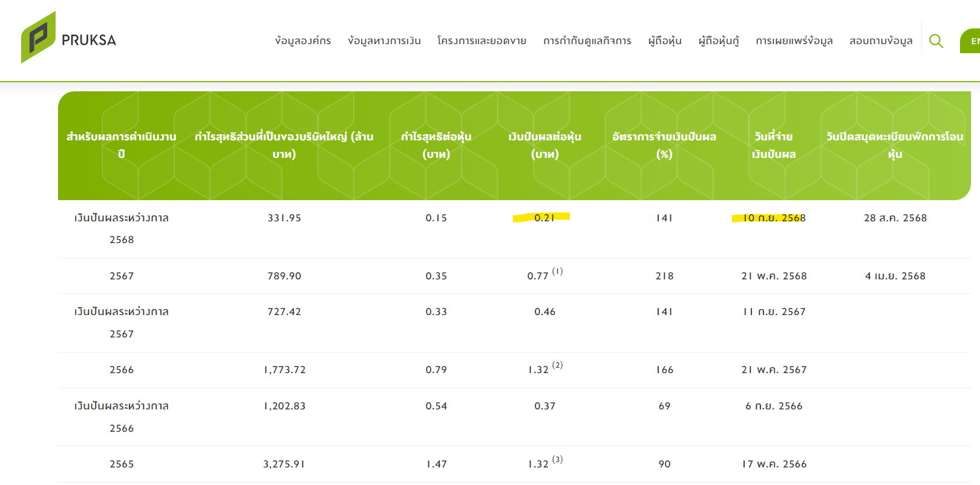
Task: Click earnings per share 0.15
Action: [436, 218]
